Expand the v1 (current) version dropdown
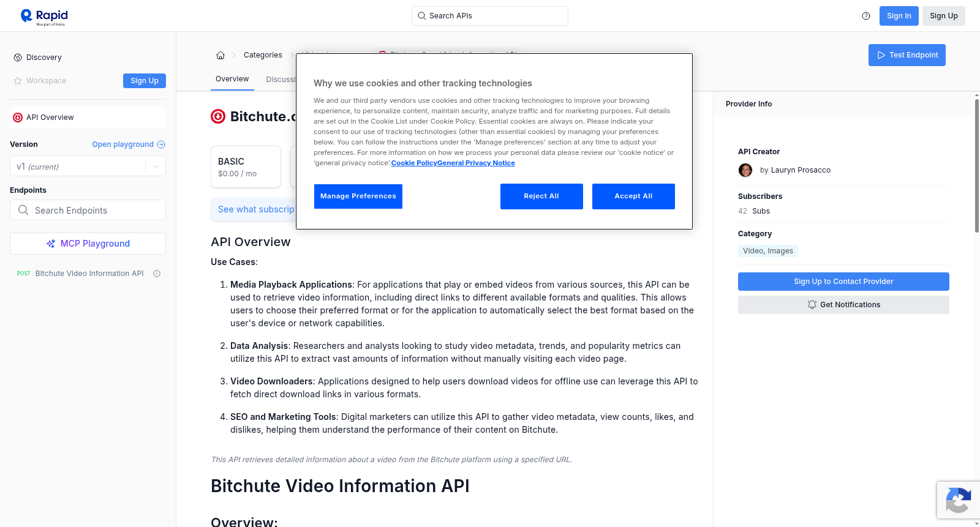This screenshot has height=527, width=980. click(x=88, y=166)
